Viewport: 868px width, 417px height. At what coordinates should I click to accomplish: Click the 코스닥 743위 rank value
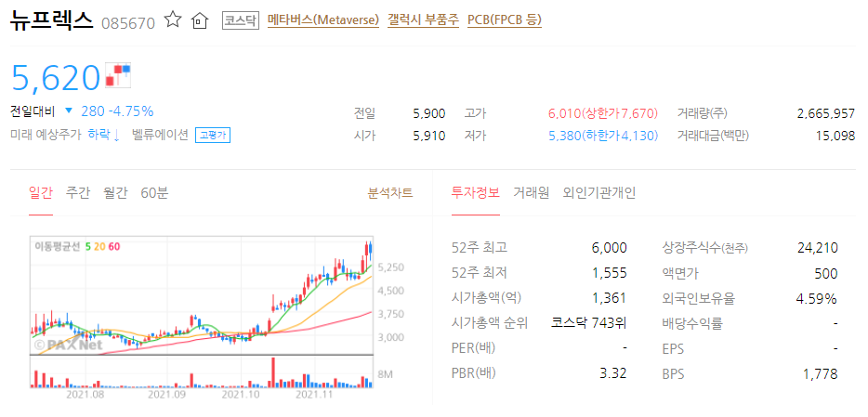tap(589, 323)
